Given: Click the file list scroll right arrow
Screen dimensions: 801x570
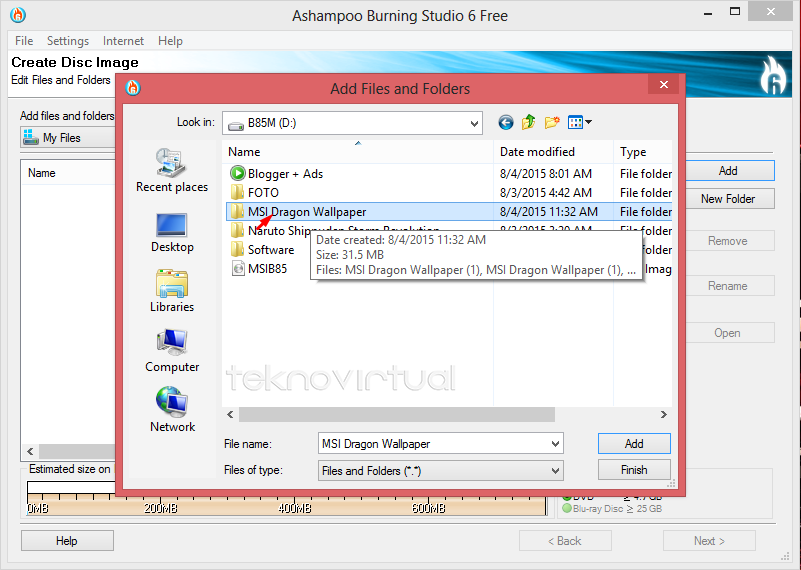Looking at the screenshot, I should 664,414.
